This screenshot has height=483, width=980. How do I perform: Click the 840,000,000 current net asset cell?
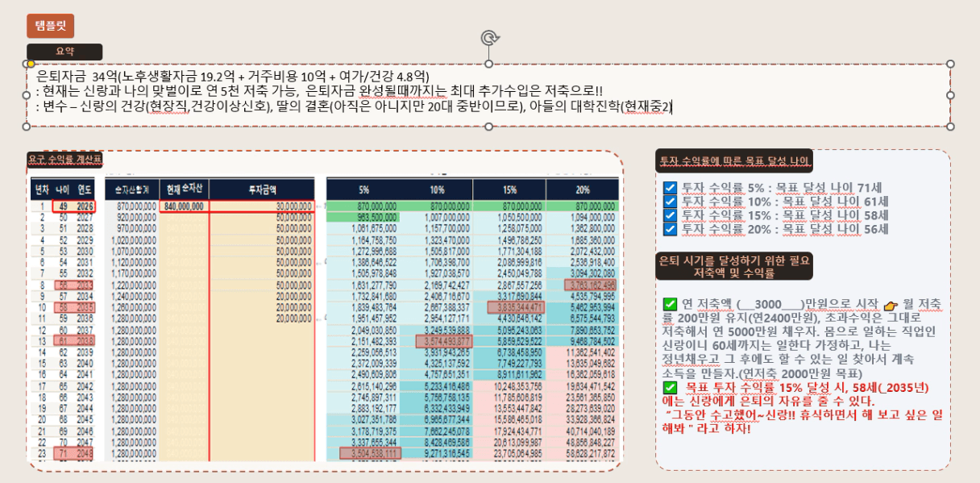point(184,206)
